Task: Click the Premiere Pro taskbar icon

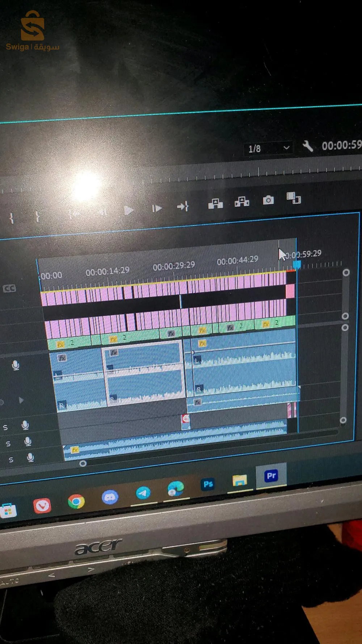Action: (x=271, y=475)
